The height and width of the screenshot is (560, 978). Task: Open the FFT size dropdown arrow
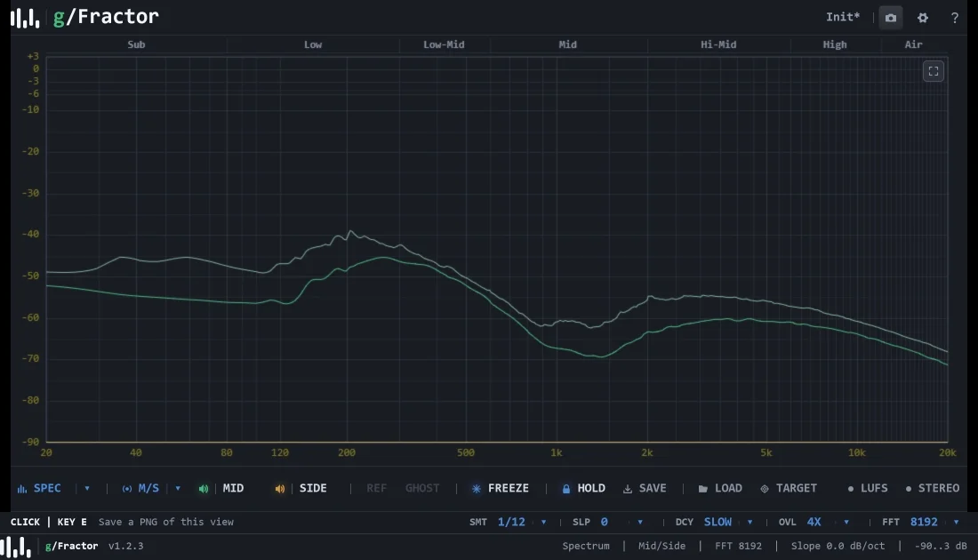tap(956, 522)
